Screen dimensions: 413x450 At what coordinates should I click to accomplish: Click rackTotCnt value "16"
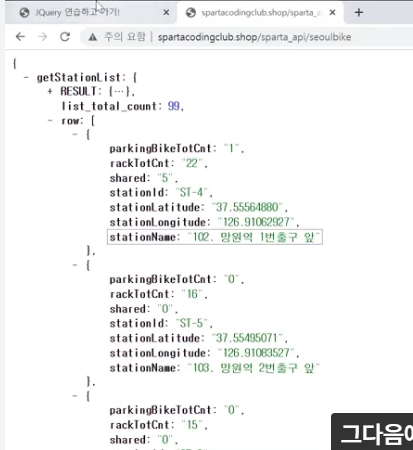click(x=192, y=294)
